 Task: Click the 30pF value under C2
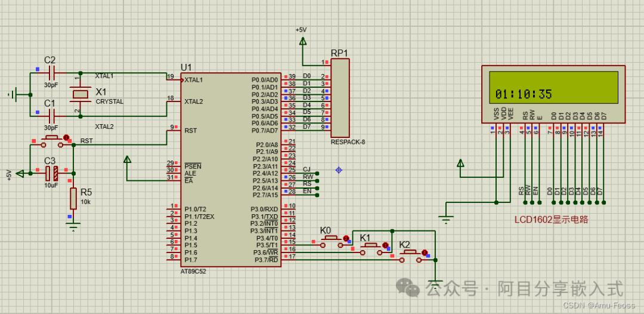(x=51, y=85)
